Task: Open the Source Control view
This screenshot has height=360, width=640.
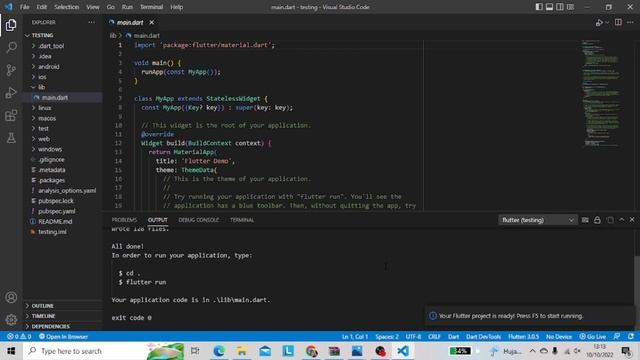Action: click(11, 70)
